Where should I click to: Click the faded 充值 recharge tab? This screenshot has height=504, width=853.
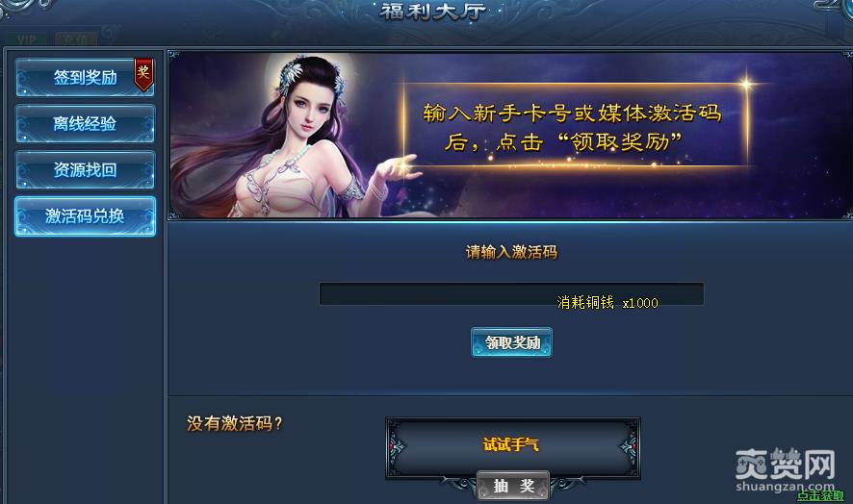76,39
